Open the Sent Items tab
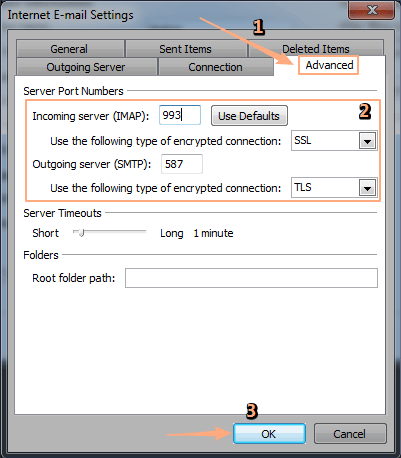401x458 pixels. pyautogui.click(x=186, y=49)
